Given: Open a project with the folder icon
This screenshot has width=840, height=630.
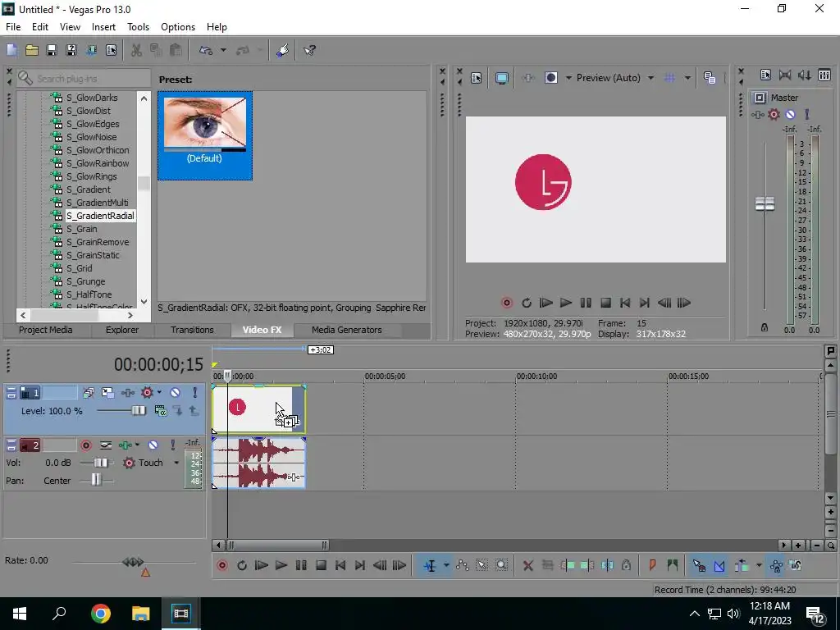Looking at the screenshot, I should [x=32, y=50].
